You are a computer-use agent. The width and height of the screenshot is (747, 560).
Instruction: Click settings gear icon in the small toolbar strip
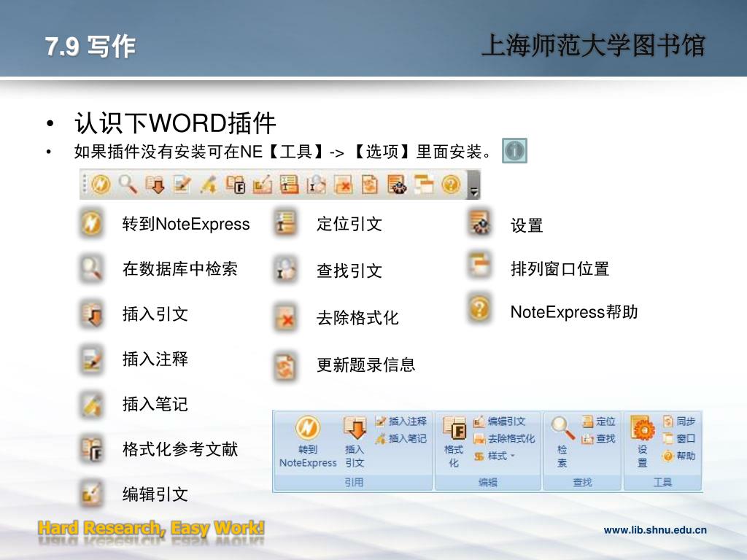(396, 184)
